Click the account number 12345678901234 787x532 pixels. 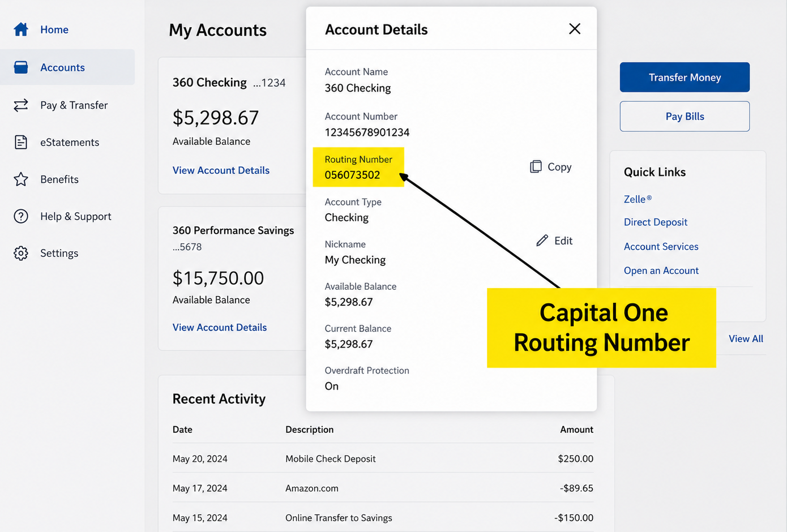coord(367,132)
